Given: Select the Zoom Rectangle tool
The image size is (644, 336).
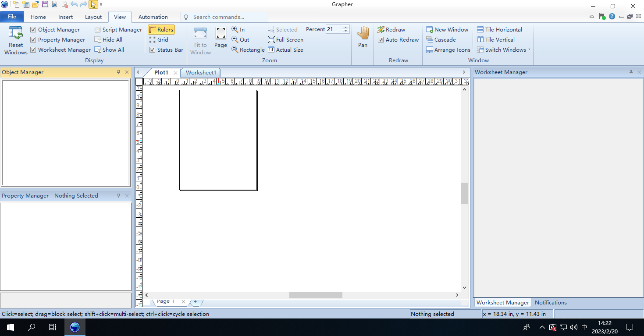Looking at the screenshot, I should 248,50.
